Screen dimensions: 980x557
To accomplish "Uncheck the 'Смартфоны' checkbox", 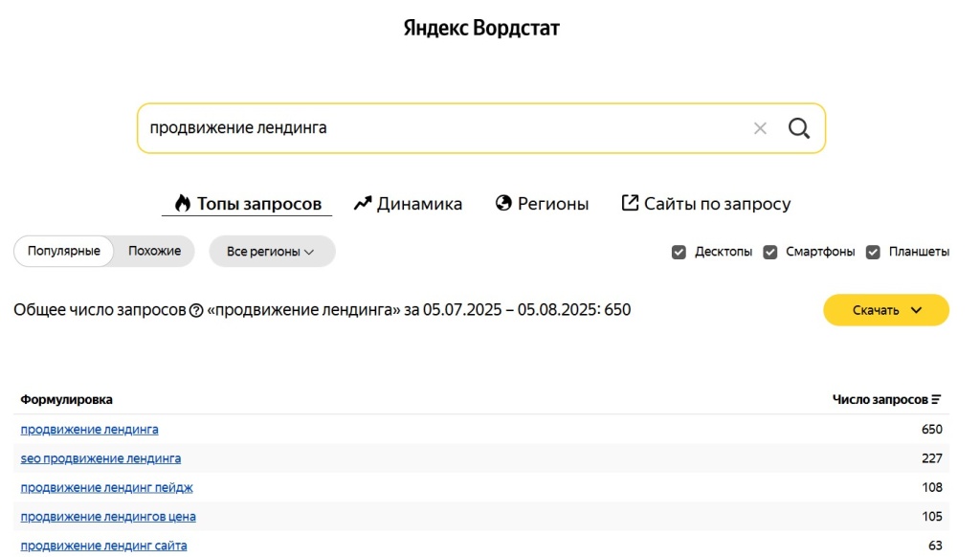I will click(770, 252).
